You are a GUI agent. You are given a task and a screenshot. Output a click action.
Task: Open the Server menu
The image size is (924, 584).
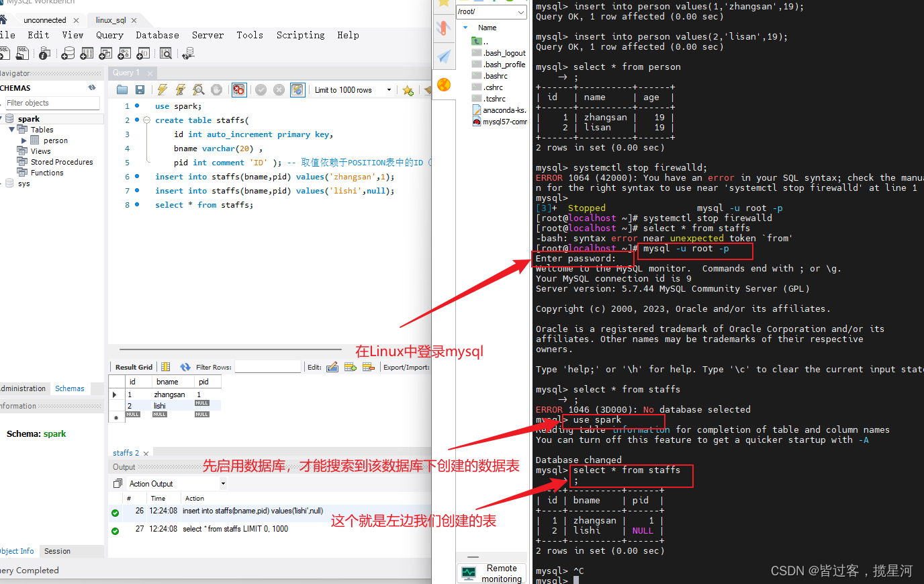[207, 35]
